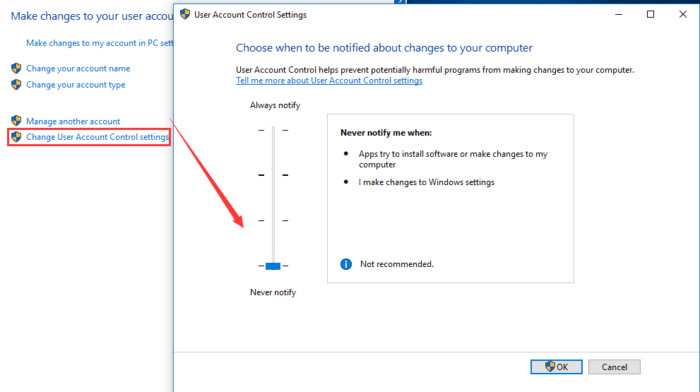700x392 pixels.
Task: Set slider to the top Always notify tick
Action: pos(273,130)
